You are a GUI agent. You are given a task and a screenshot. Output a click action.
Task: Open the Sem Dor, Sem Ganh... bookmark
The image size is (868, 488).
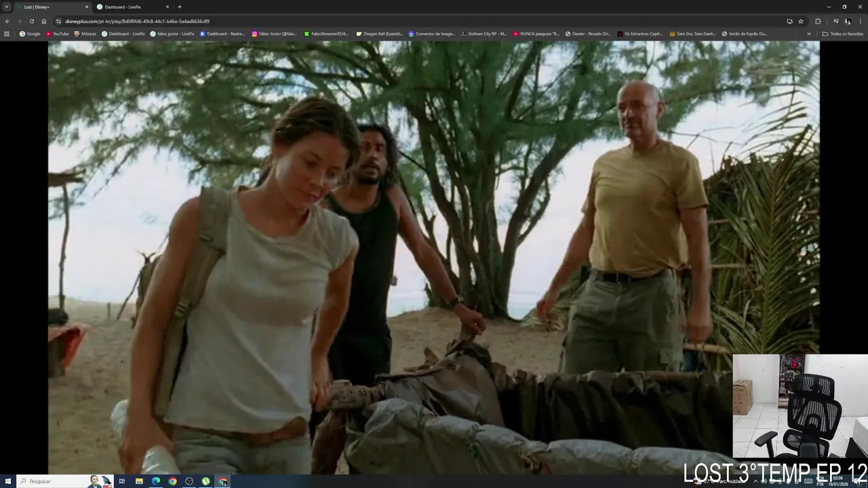692,33
